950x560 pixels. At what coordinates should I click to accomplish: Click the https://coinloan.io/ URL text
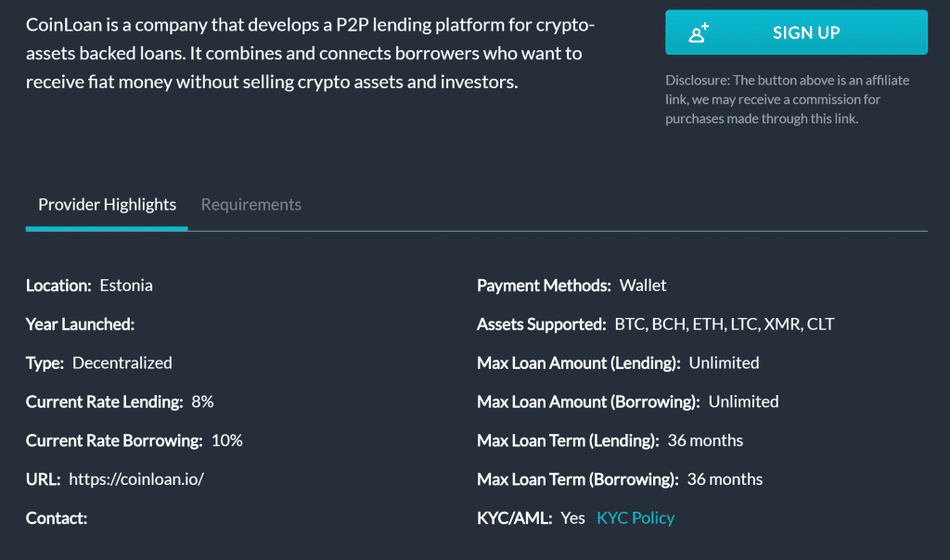tap(136, 479)
